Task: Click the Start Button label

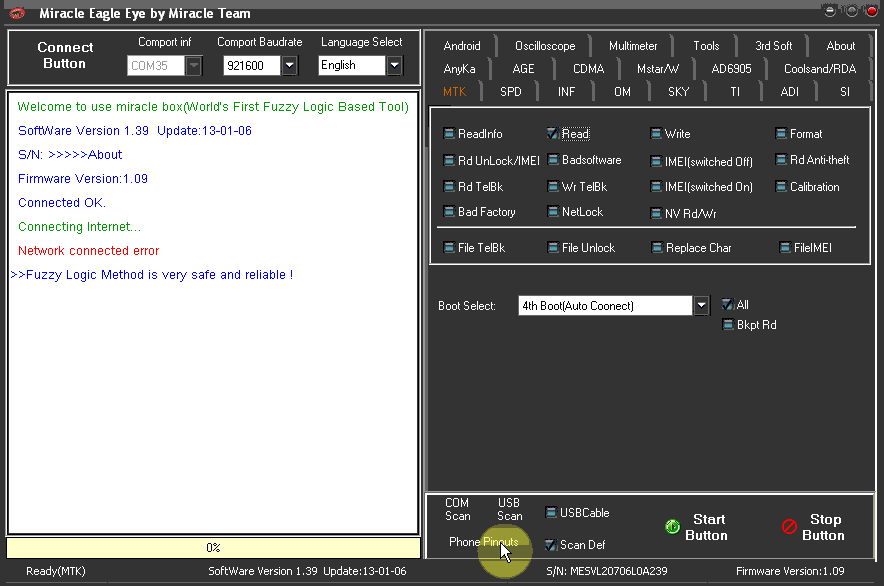Action: (x=707, y=527)
